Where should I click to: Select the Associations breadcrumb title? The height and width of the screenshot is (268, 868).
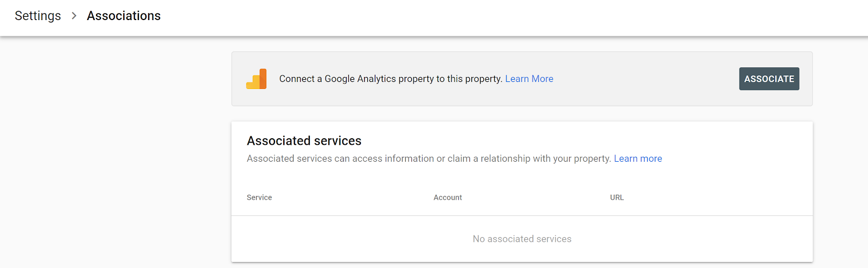tap(124, 16)
